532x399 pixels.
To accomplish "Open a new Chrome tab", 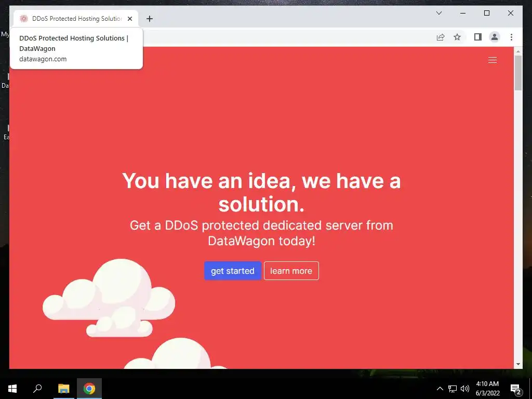I will tap(150, 19).
